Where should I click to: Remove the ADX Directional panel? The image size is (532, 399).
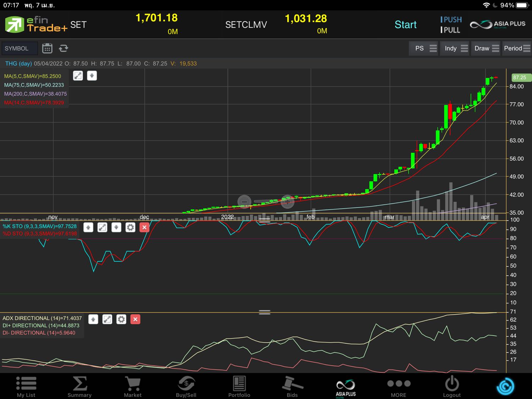click(135, 319)
